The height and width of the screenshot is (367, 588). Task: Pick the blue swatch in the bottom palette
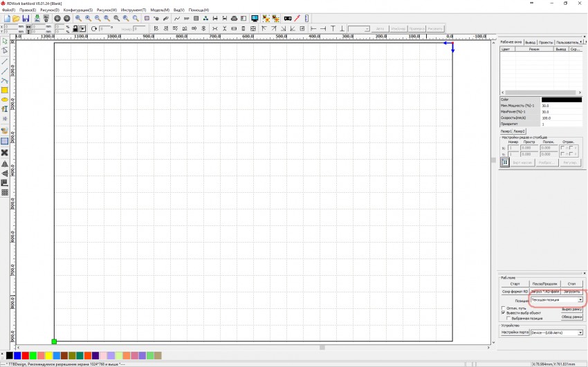tap(17, 355)
